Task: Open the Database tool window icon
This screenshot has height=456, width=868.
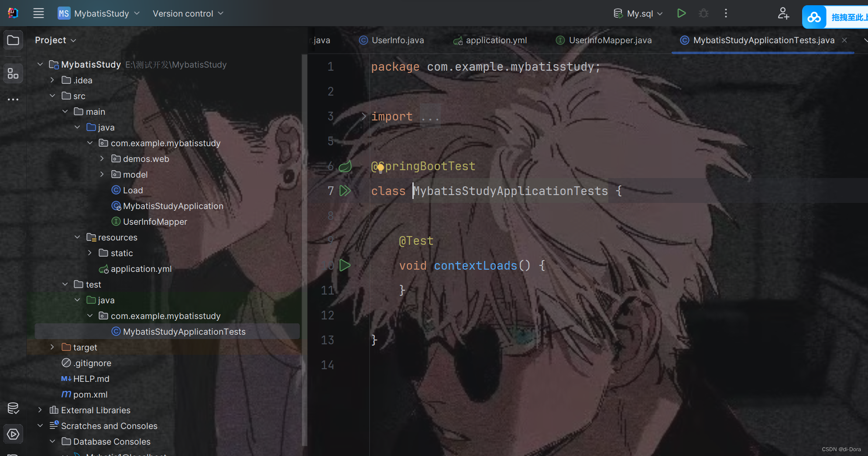Action: pos(13,408)
